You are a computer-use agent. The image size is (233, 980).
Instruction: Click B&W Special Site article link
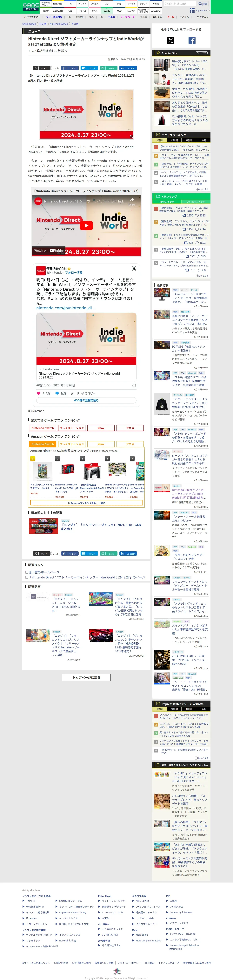point(190,65)
